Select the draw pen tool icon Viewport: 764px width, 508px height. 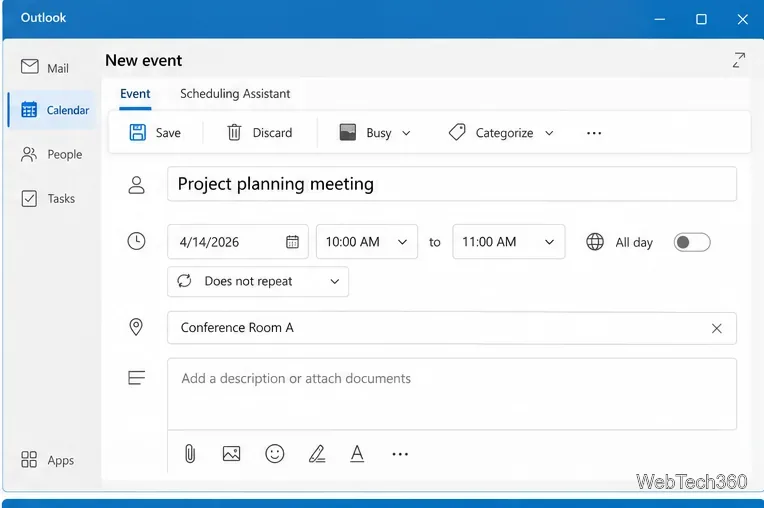[317, 453]
